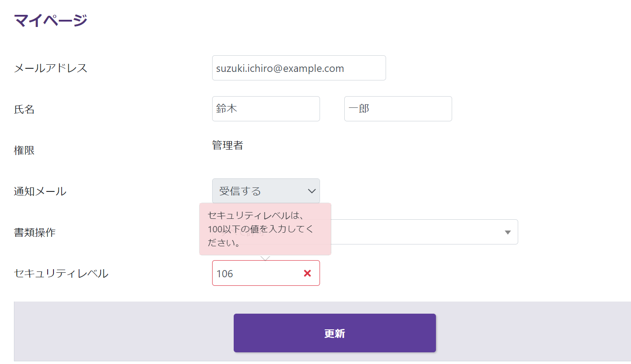The image size is (631, 364).
Task: Click the red X icon in security level field
Action: (307, 273)
